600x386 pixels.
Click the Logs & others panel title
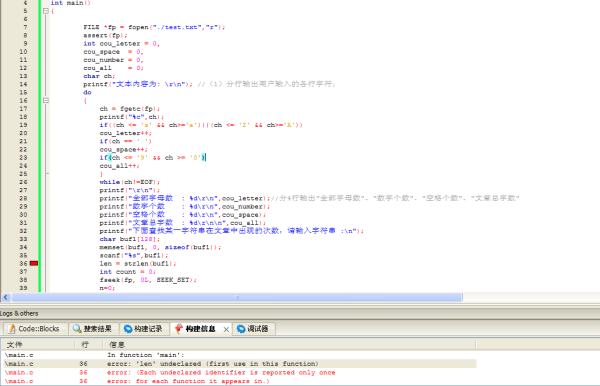19,314
